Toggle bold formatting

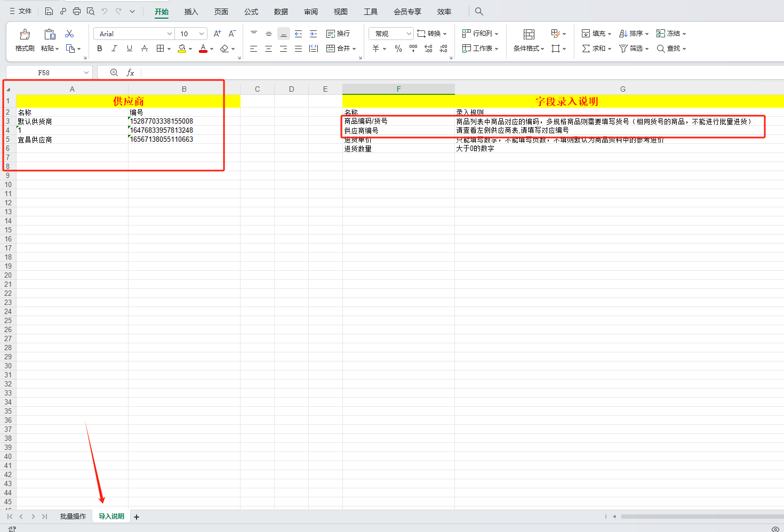(100, 49)
